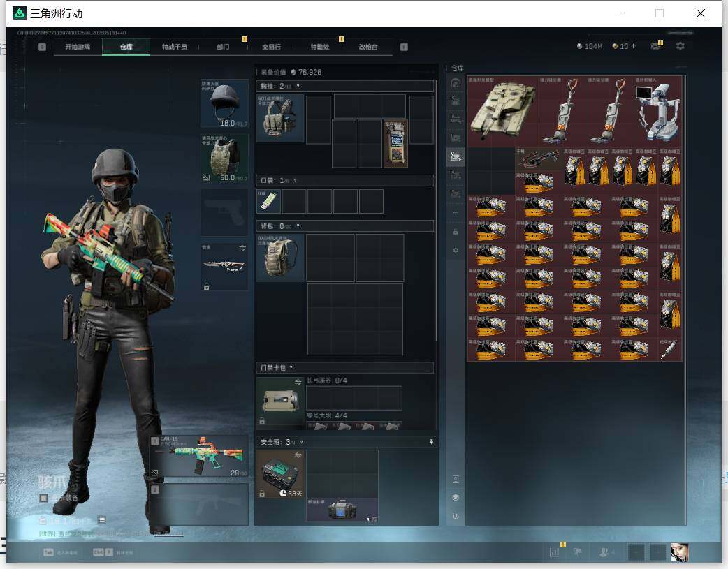Click the bottom warehouse sidebar sort icon
The width and height of the screenshot is (728, 569).
pos(456,516)
